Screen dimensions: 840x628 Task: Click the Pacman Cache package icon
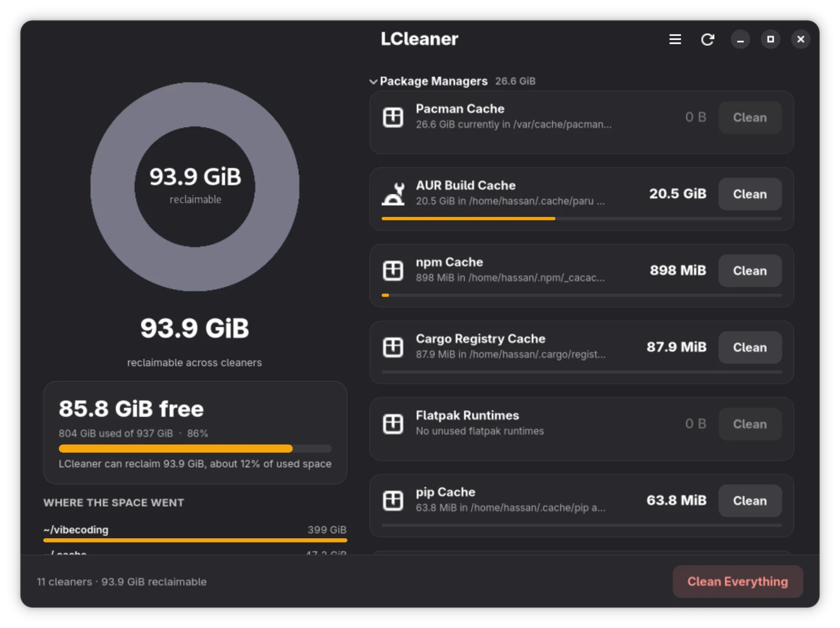pyautogui.click(x=393, y=117)
